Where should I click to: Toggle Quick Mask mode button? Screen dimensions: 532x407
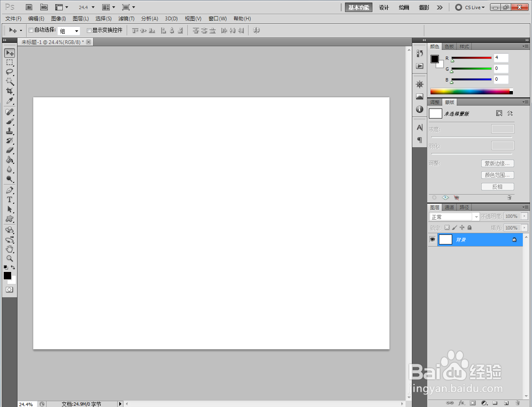click(x=10, y=290)
